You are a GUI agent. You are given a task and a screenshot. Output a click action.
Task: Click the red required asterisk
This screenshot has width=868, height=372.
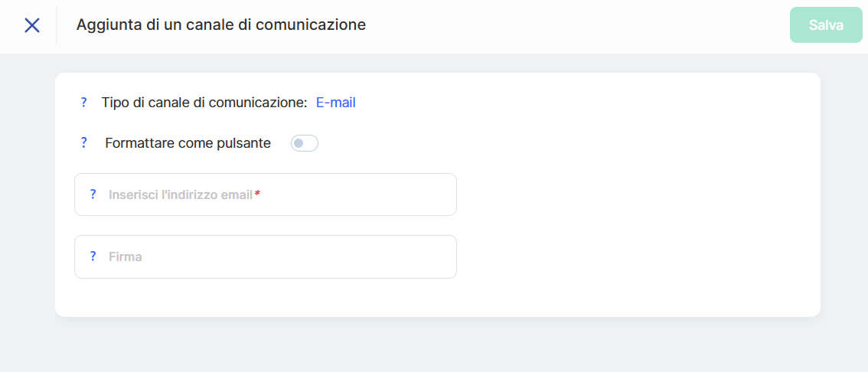258,194
